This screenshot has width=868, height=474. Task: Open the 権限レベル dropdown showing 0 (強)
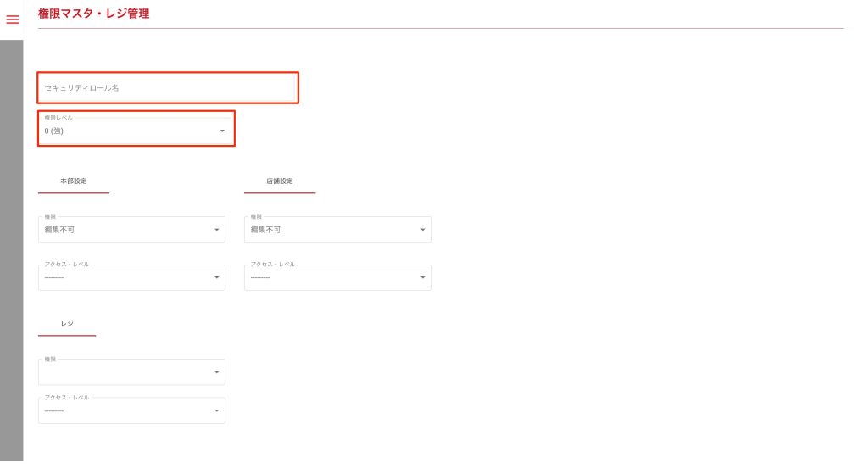coord(127,130)
